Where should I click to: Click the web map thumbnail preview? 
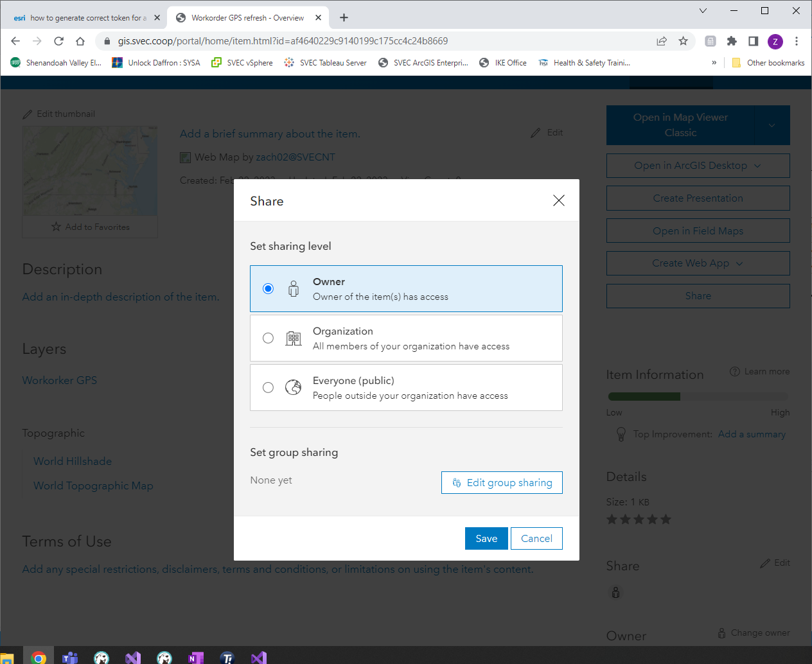pos(89,170)
